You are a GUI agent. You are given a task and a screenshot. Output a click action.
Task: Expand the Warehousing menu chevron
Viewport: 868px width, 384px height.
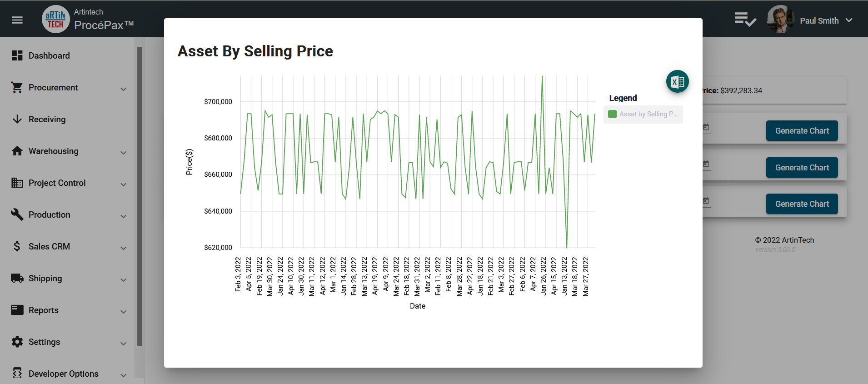pyautogui.click(x=124, y=152)
